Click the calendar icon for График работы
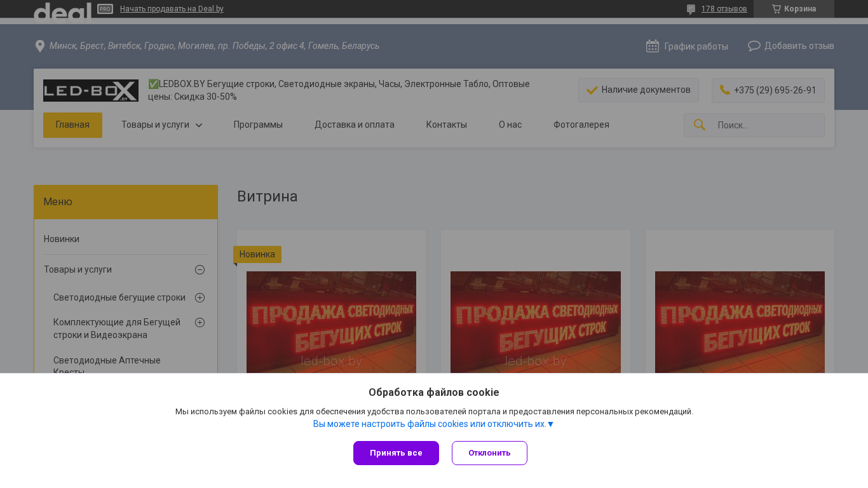 (653, 46)
